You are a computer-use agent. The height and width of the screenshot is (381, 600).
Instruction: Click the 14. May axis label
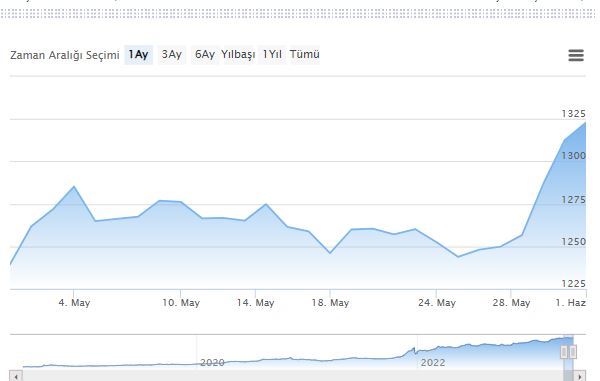[x=256, y=303]
